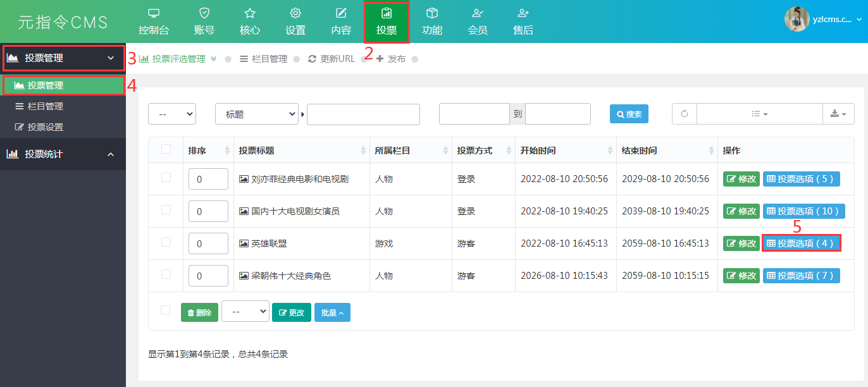Click the 搜索 search button
Screen dimensions: 868x387
tap(629, 114)
